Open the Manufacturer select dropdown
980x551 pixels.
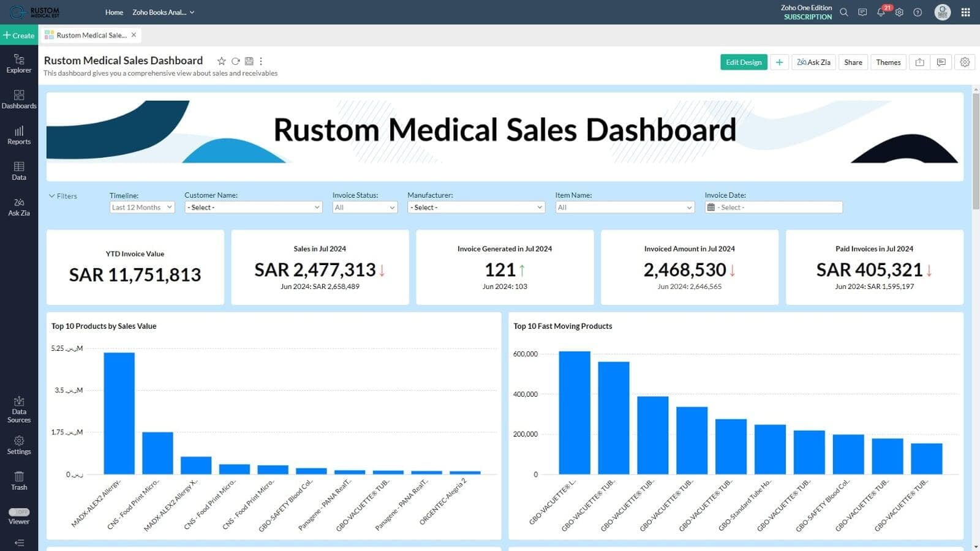pos(476,208)
